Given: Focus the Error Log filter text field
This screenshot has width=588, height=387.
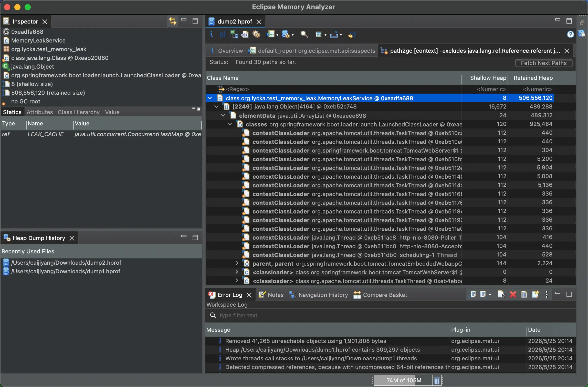Looking at the screenshot, I should tap(391, 315).
